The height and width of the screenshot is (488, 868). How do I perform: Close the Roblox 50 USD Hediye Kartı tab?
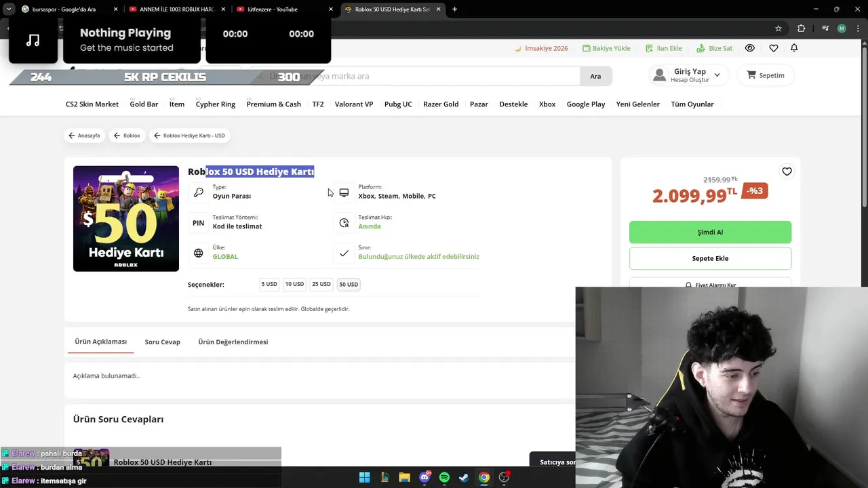(439, 9)
